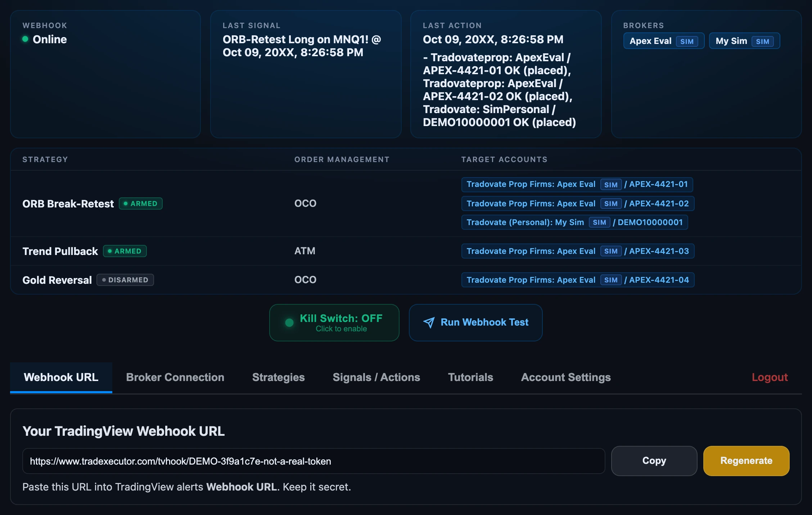Click the paper-plane icon on Run Webhook Test
812x515 pixels.
tap(429, 322)
